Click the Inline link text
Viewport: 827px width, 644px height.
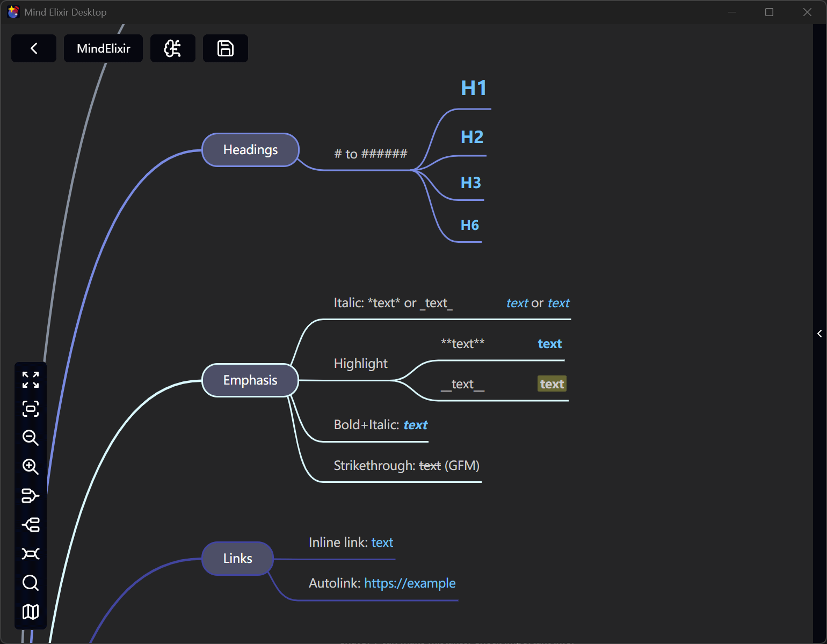pos(382,542)
